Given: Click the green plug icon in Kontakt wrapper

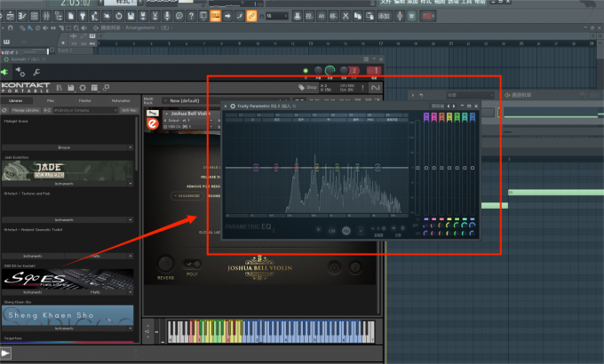Looking at the screenshot, I should pyautogui.click(x=4, y=72).
